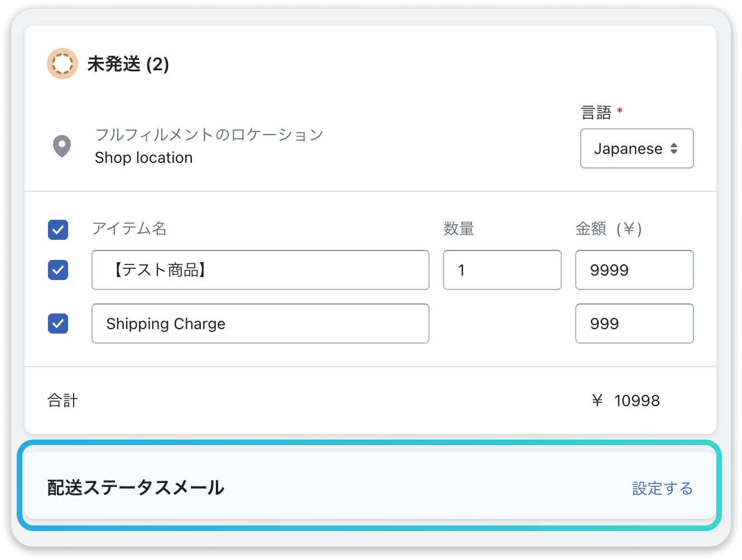The image size is (742, 560).
Task: Click the unfulfilled status circle icon
Action: pos(62,64)
